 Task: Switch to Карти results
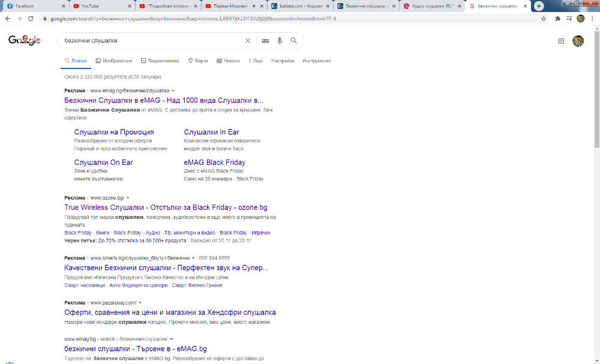198,61
